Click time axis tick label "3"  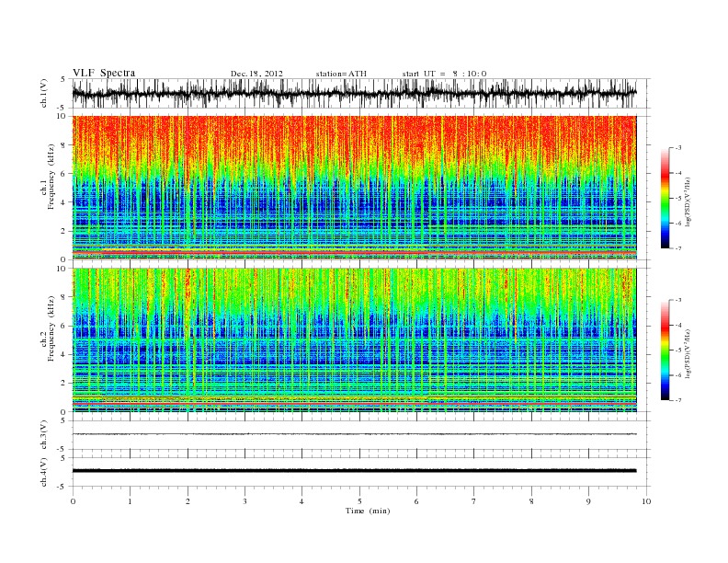pos(245,501)
